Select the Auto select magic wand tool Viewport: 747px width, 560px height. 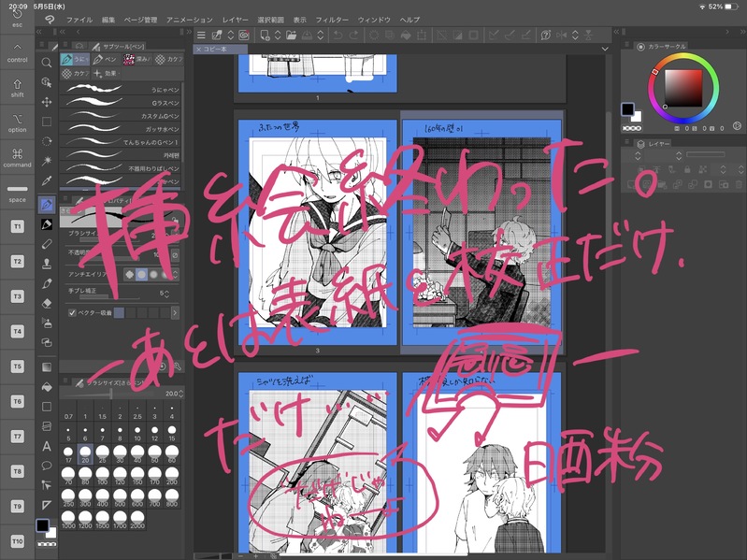click(46, 161)
